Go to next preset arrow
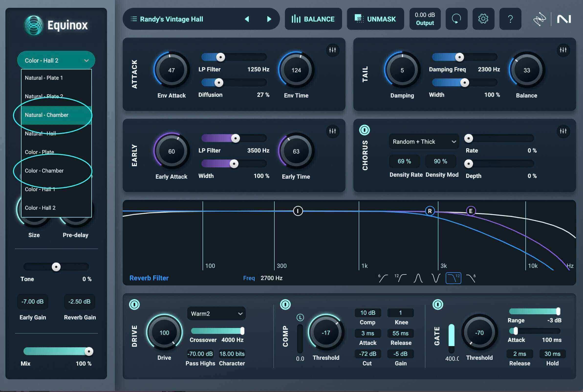583x392 pixels. click(x=269, y=19)
